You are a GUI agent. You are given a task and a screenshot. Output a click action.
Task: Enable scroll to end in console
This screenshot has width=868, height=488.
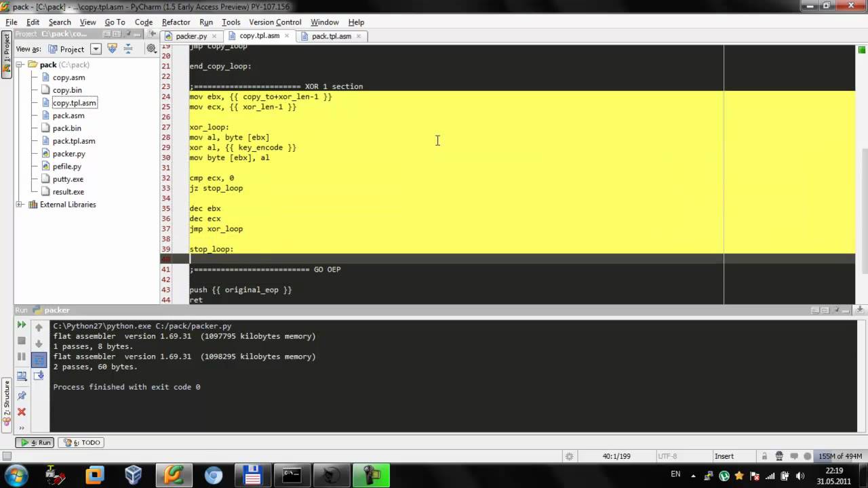click(x=39, y=375)
